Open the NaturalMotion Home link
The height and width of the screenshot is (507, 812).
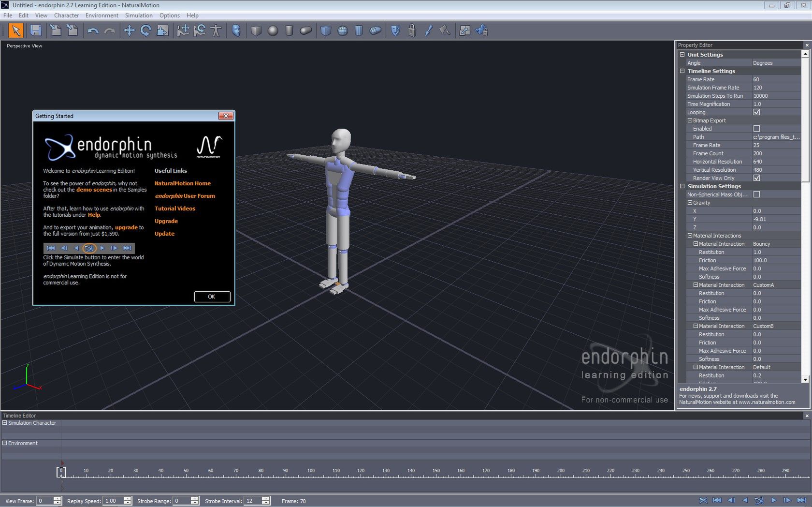point(183,183)
